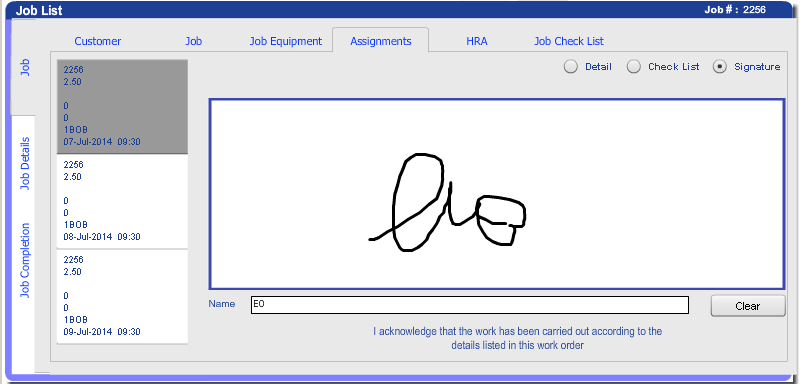Open the vertical Job Completion side tab
This screenshot has height=384, width=800.
[x=24, y=260]
